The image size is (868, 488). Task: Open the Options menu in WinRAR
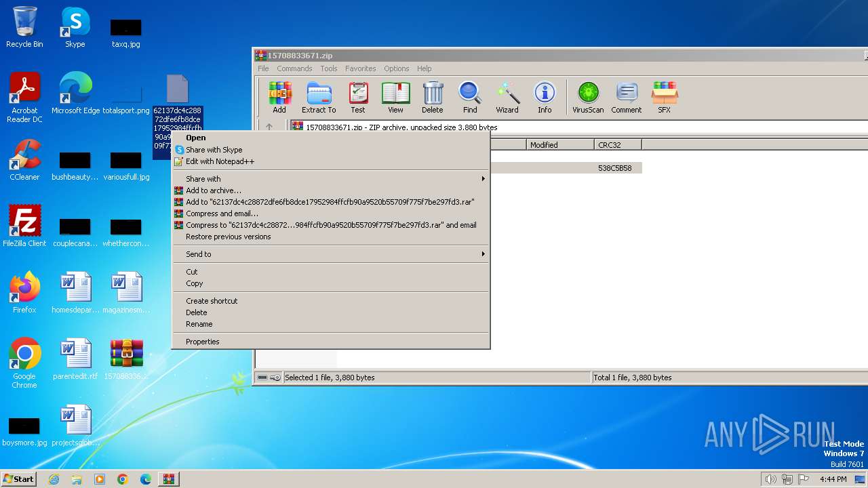396,68
